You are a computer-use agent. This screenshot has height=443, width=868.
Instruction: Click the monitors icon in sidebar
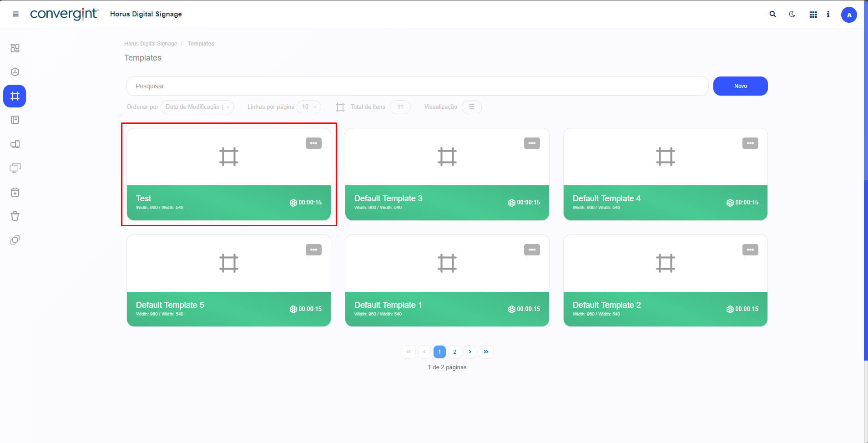15,168
